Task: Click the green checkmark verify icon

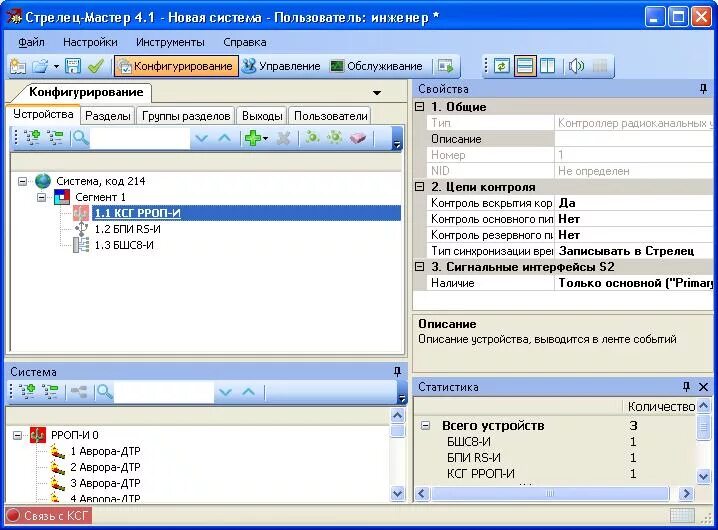Action: [x=96, y=66]
